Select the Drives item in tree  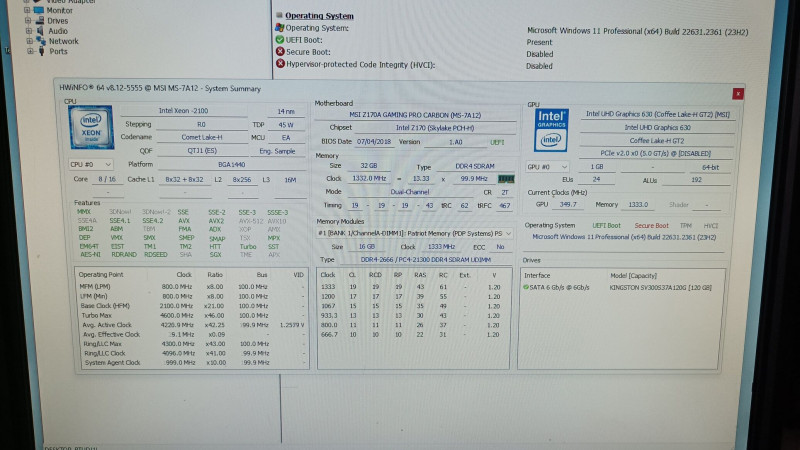click(57, 20)
